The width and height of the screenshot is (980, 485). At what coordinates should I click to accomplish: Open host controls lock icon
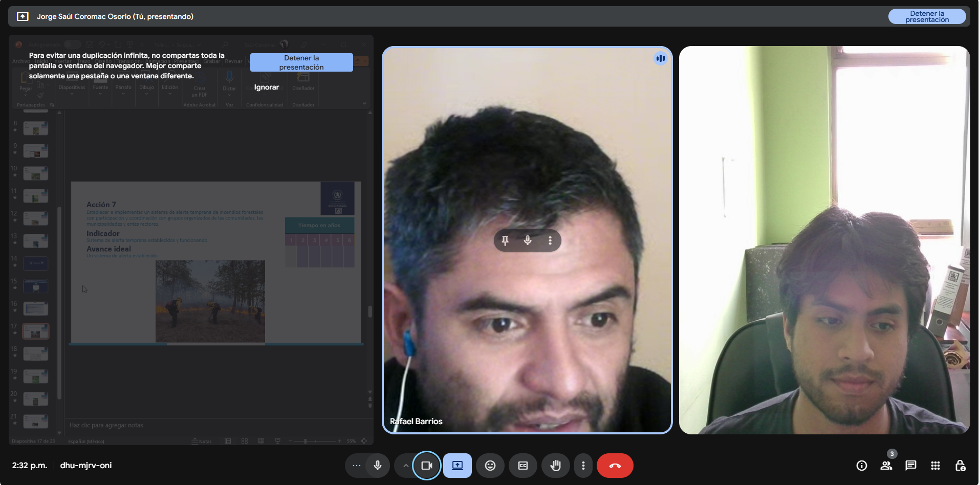(960, 466)
